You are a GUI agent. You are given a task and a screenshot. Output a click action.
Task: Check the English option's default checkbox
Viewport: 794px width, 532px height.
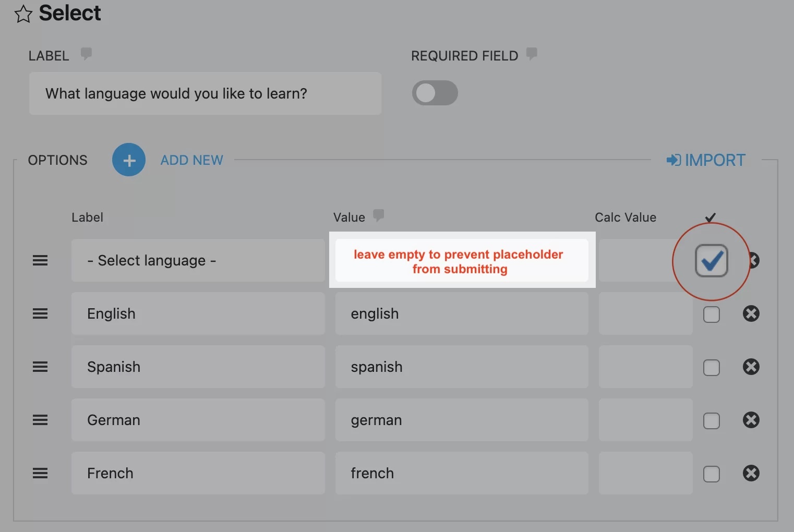[x=711, y=314]
